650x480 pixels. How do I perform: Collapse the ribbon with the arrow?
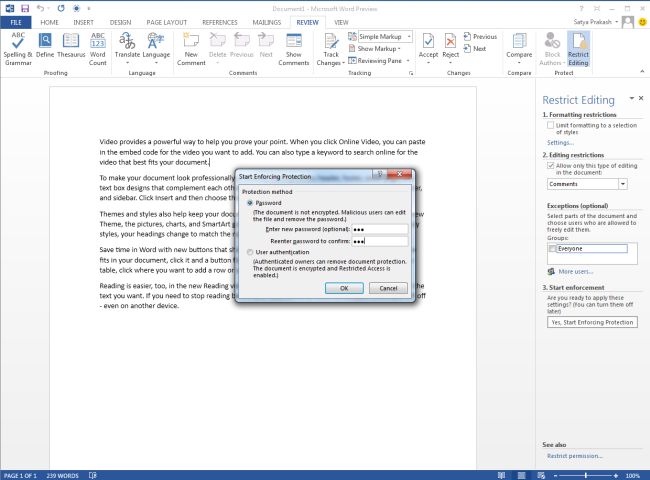pyautogui.click(x=642, y=72)
